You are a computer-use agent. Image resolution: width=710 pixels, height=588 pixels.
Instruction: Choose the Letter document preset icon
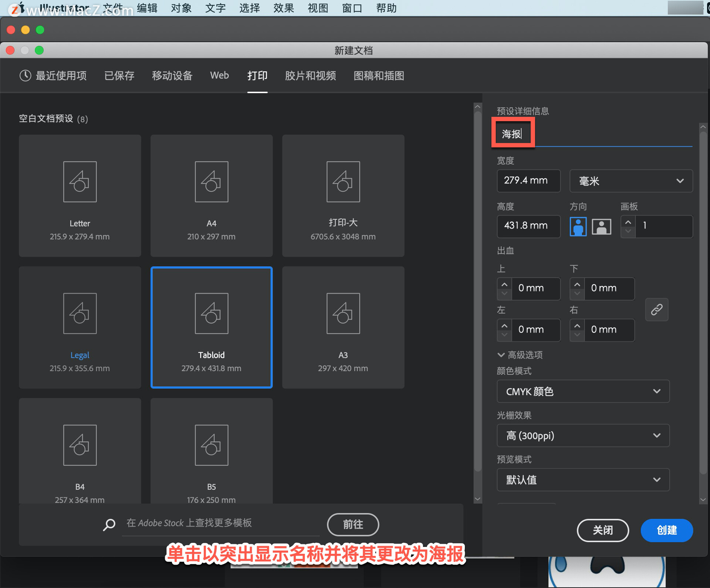click(x=80, y=182)
